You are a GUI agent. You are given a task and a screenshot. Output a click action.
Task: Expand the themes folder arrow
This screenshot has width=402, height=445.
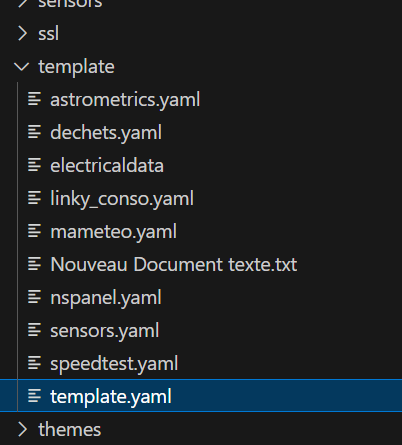[22, 429]
